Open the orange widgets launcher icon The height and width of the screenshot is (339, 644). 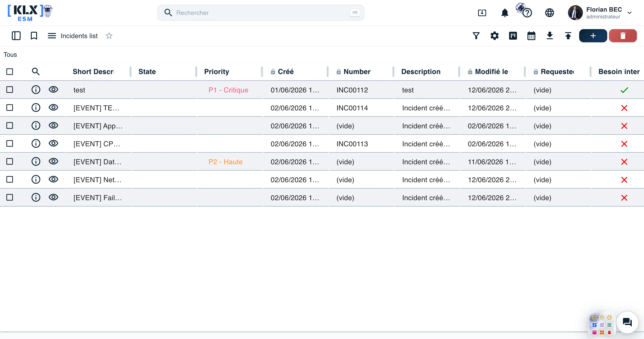[602, 332]
